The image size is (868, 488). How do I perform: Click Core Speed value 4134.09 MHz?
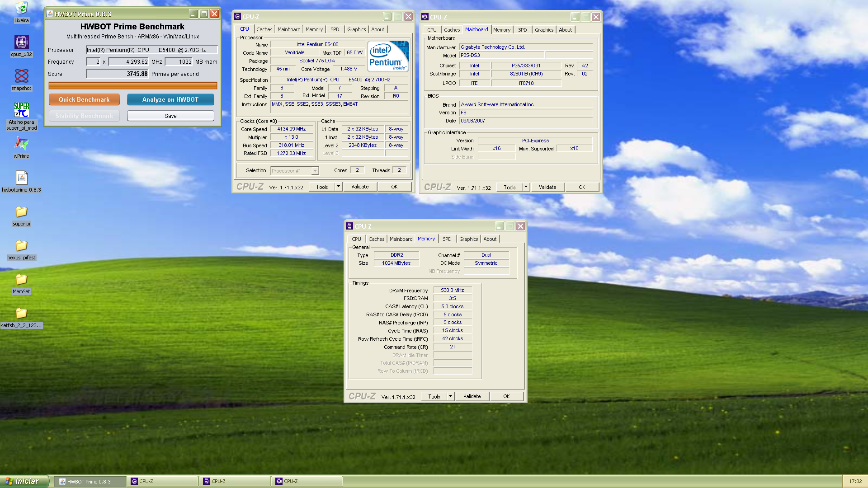tap(292, 129)
